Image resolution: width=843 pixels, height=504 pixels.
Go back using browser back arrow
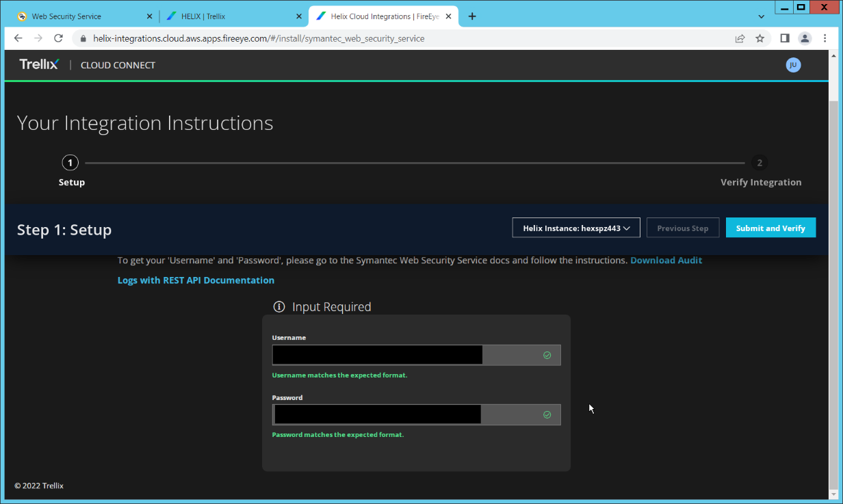click(x=18, y=38)
